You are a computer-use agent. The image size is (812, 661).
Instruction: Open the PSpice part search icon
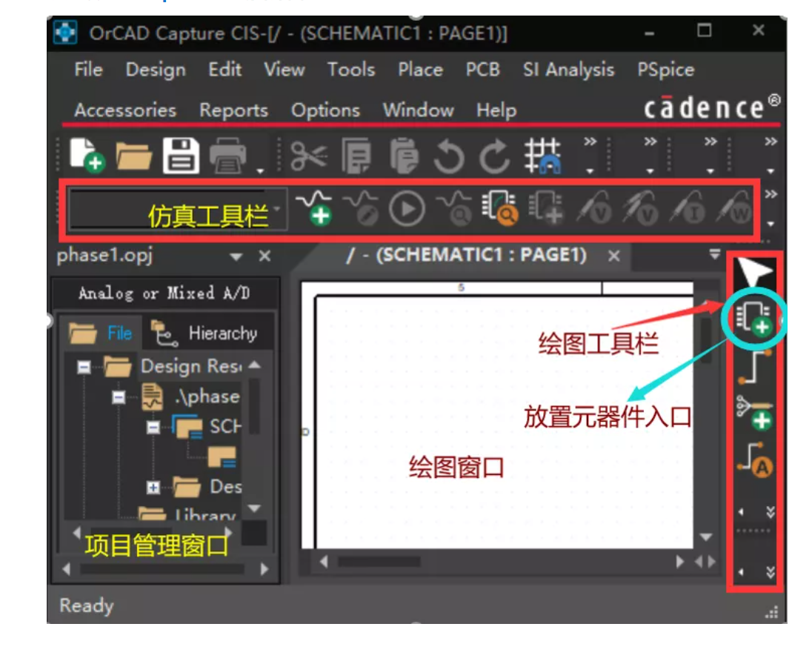500,208
